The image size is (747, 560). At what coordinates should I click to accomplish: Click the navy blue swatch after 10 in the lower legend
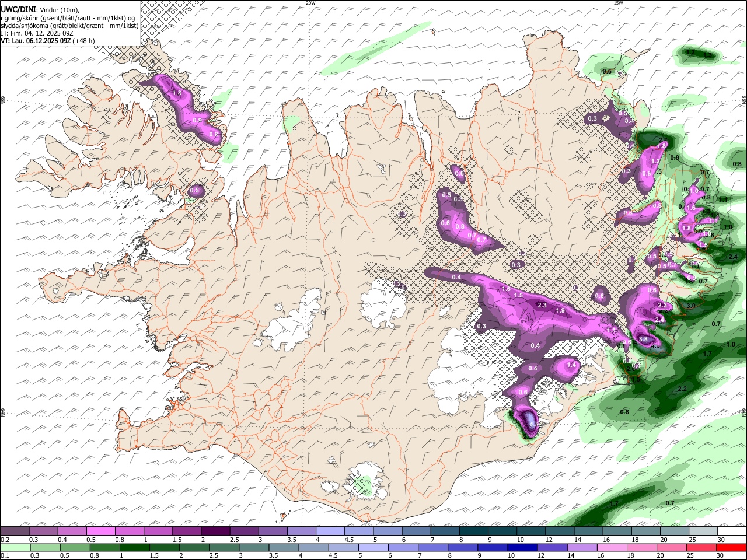click(x=521, y=547)
